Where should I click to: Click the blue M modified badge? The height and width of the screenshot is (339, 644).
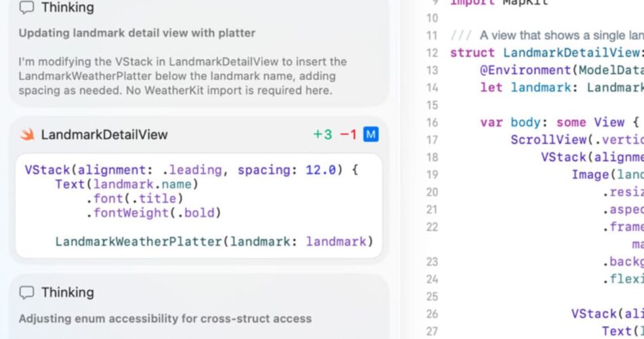[370, 134]
